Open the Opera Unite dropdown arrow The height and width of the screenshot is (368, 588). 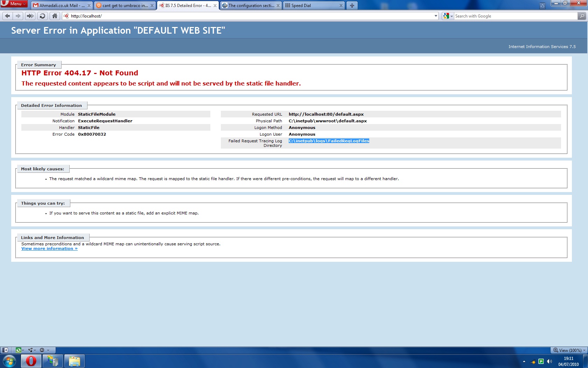35,350
